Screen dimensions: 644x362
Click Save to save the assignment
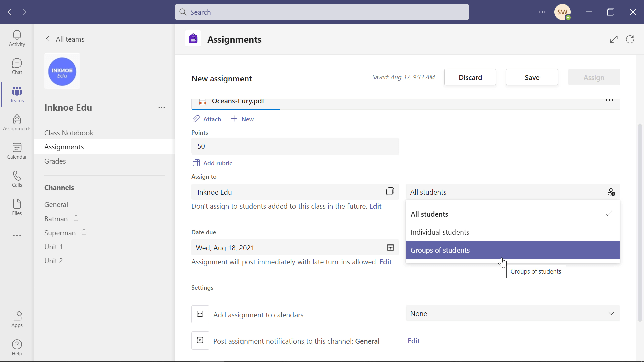(x=532, y=77)
